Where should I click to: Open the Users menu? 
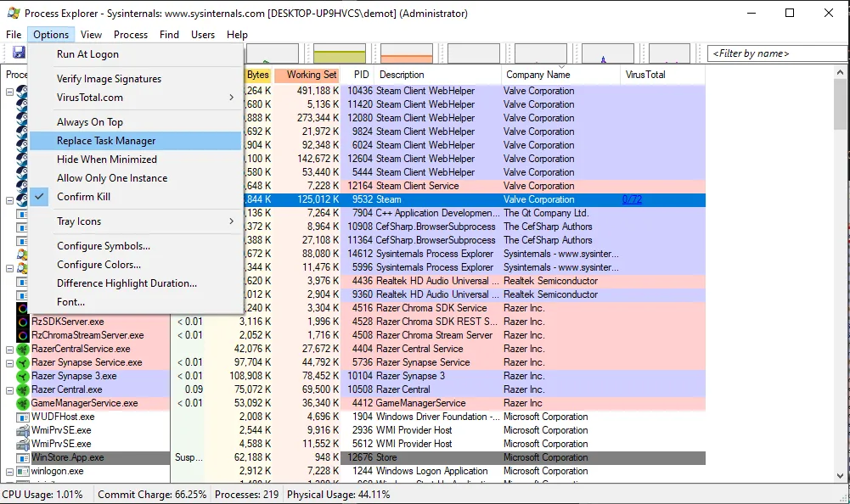(x=203, y=34)
